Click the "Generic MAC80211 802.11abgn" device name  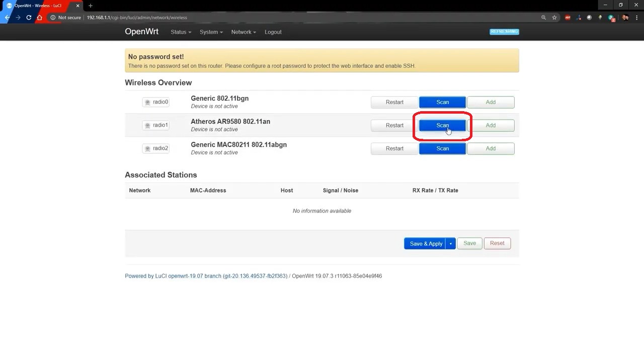(x=238, y=145)
